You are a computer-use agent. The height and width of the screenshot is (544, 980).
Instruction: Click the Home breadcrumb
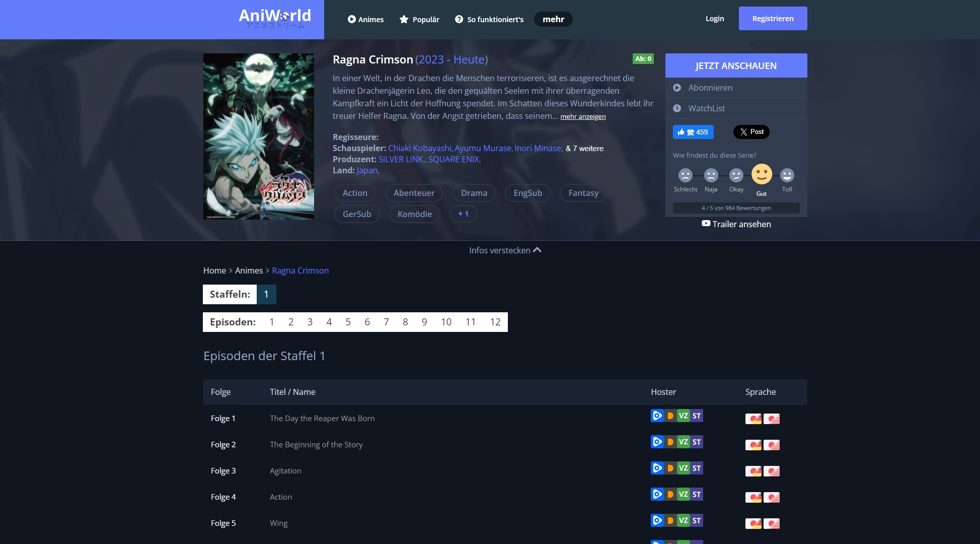tap(214, 270)
